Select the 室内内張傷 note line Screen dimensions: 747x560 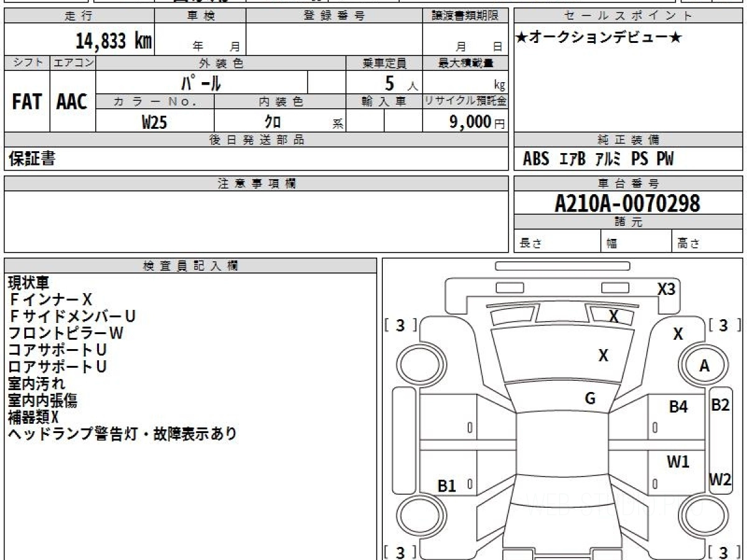click(43, 401)
